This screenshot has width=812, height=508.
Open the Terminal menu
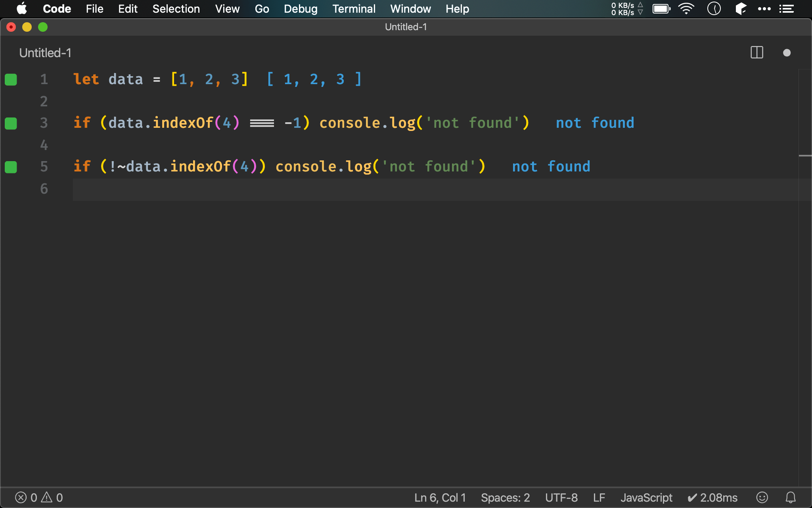pos(354,8)
